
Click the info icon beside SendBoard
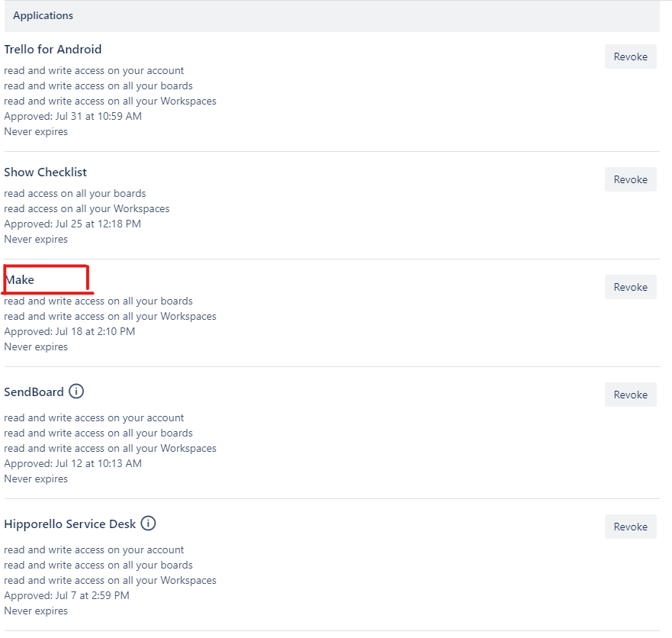click(x=76, y=391)
